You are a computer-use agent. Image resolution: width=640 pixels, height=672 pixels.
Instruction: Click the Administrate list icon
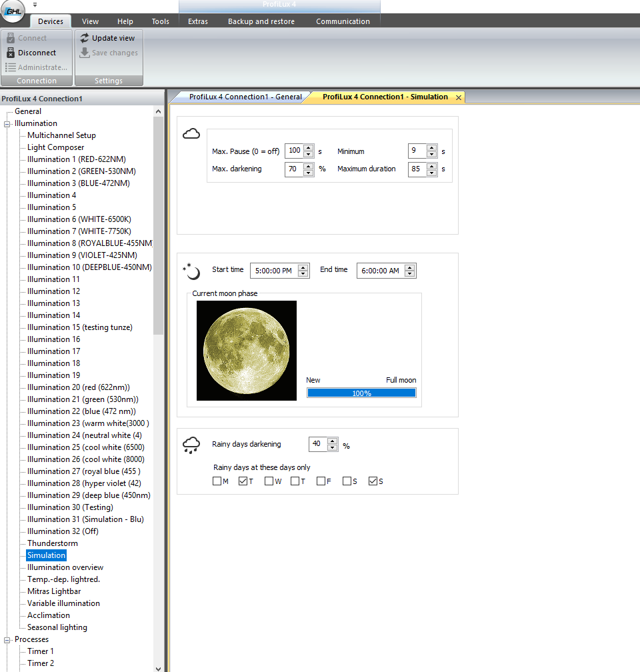click(x=11, y=67)
